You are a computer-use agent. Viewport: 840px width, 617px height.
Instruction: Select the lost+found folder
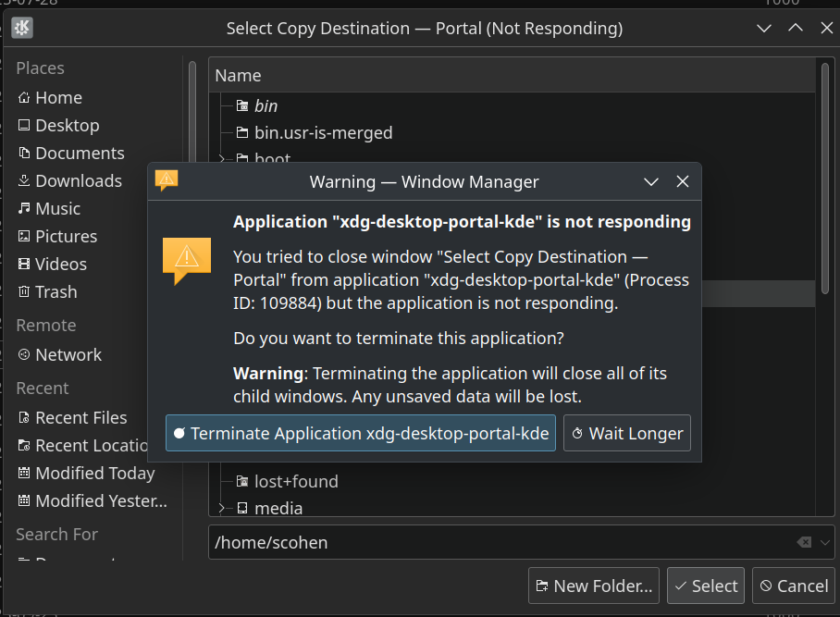coord(296,482)
